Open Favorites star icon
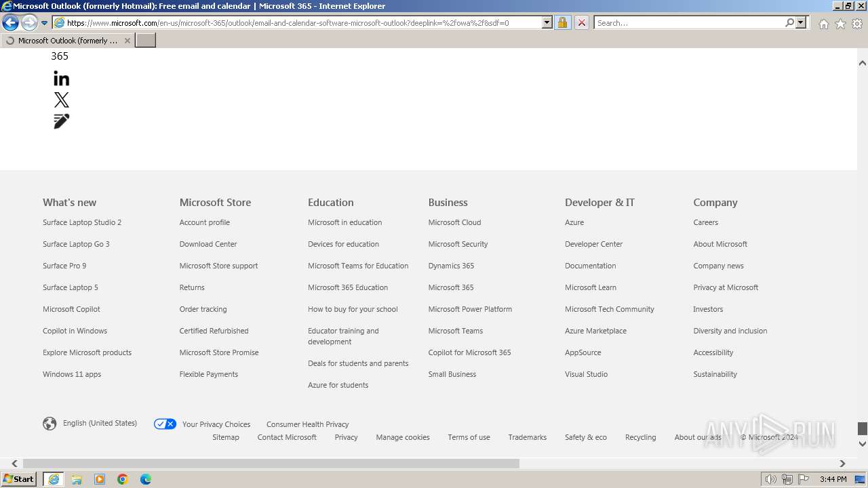Image resolution: width=868 pixels, height=488 pixels. 840,24
